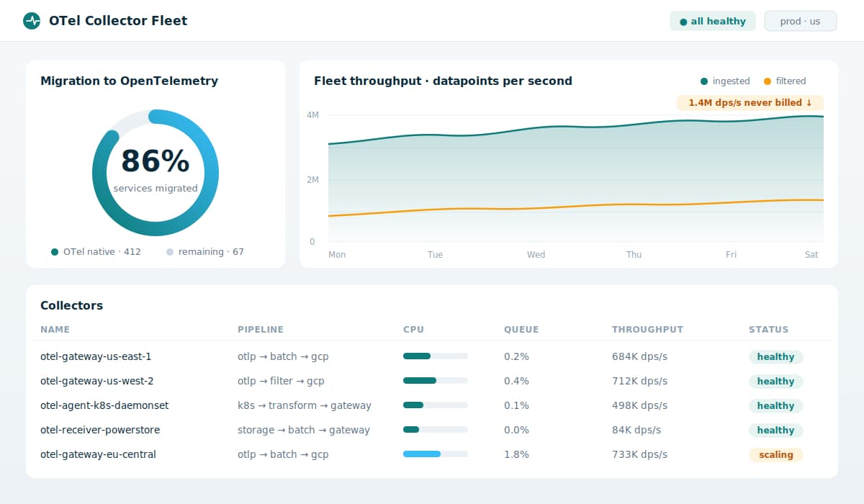Image resolution: width=864 pixels, height=504 pixels.
Task: Click the 0.4% queue value
Action: click(516, 381)
